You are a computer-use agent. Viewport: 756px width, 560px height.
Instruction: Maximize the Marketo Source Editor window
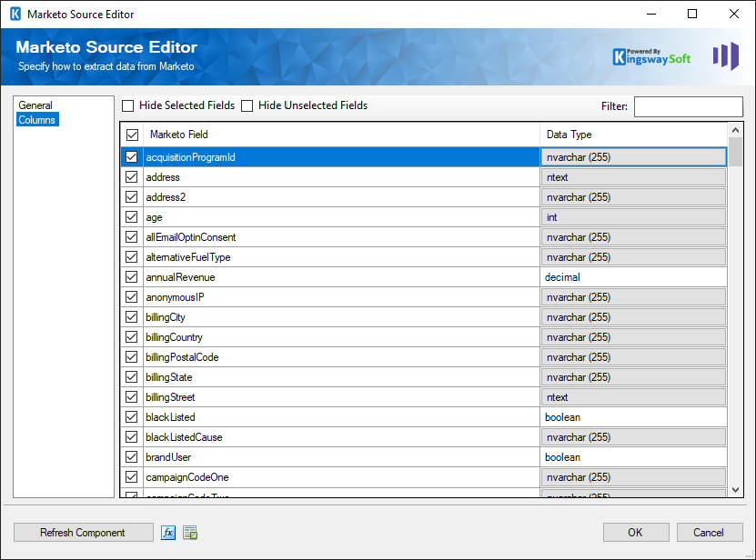point(692,14)
